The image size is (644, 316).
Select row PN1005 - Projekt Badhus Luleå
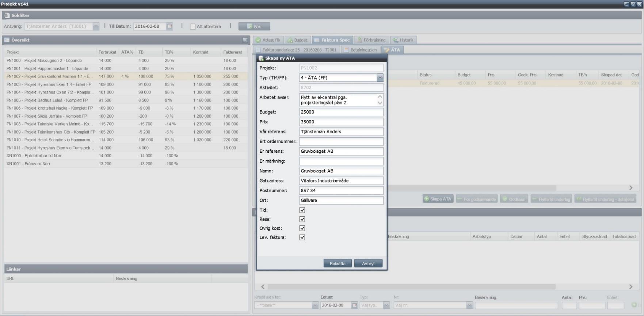[x=126, y=100]
